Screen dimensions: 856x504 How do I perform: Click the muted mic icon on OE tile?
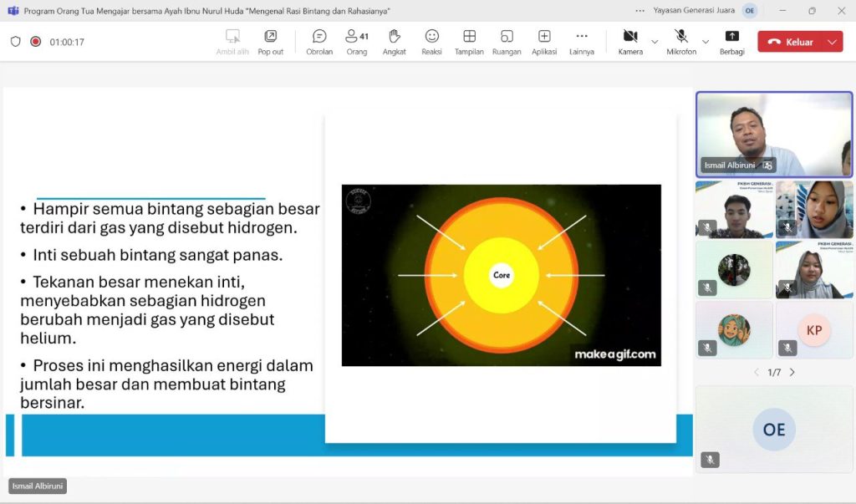(710, 460)
